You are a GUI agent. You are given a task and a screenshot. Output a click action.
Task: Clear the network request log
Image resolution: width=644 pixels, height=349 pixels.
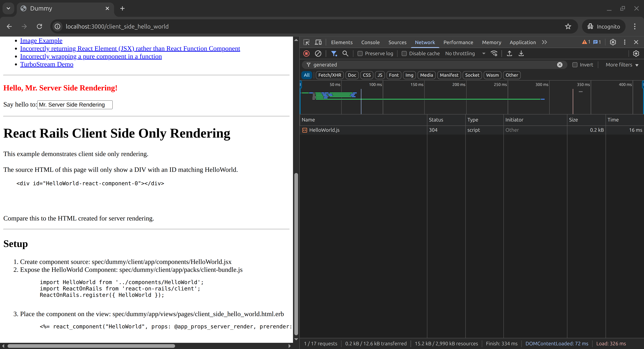[318, 53]
